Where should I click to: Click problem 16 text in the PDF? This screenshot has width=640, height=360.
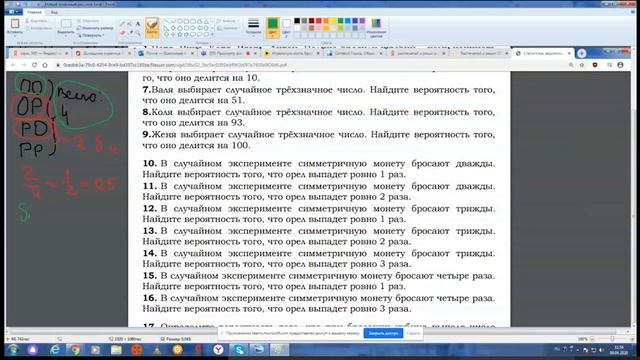click(319, 303)
